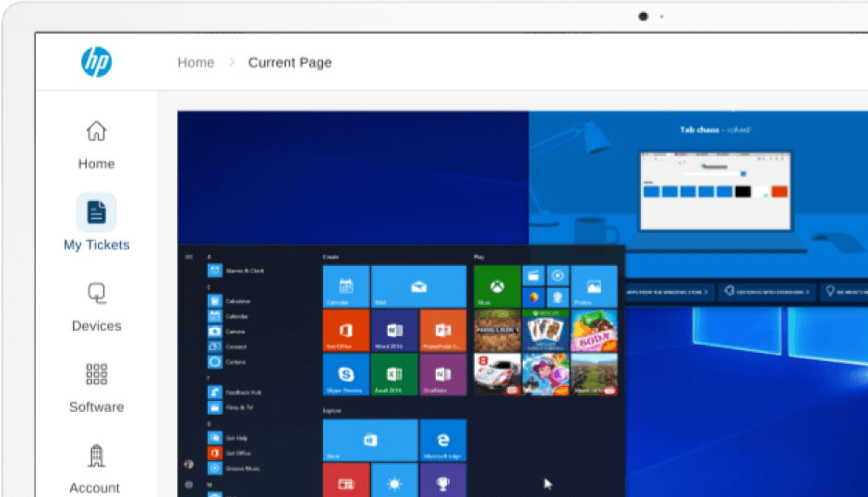This screenshot has width=868, height=497.
Task: Click the Customise with extensions link
Action: (x=767, y=291)
